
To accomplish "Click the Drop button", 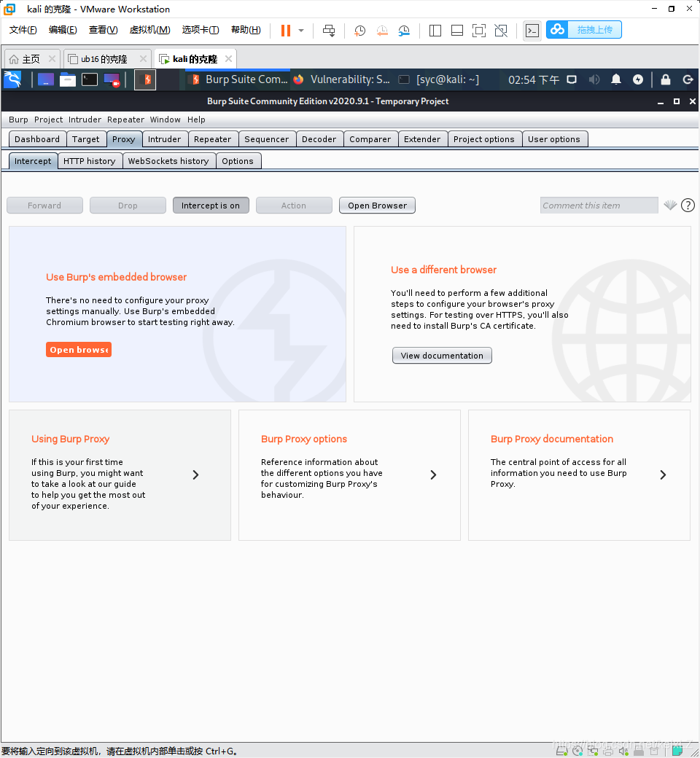I will (128, 206).
